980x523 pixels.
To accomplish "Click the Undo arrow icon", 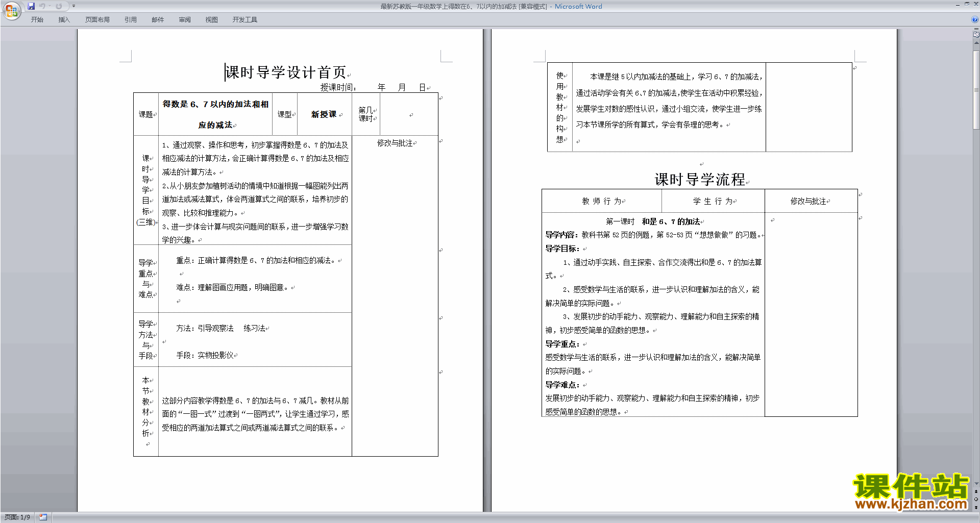I will 42,6.
